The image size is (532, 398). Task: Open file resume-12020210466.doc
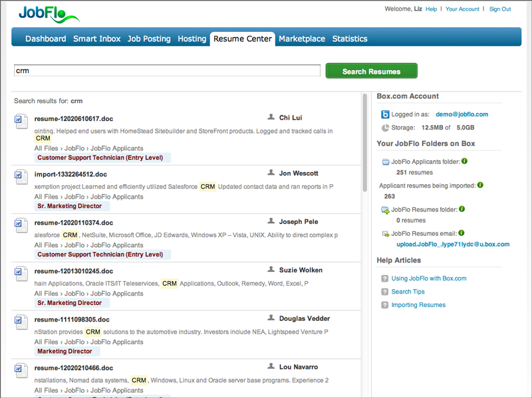coord(74,368)
